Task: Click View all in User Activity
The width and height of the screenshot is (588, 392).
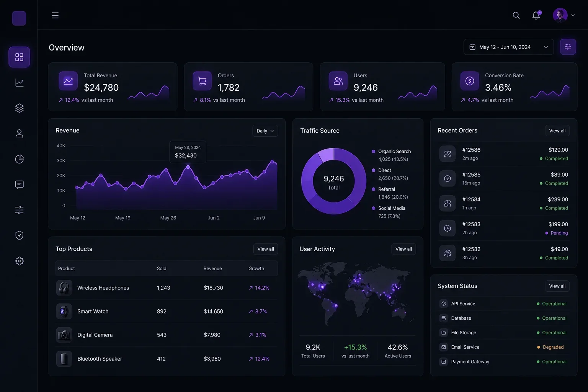Action: 403,249
